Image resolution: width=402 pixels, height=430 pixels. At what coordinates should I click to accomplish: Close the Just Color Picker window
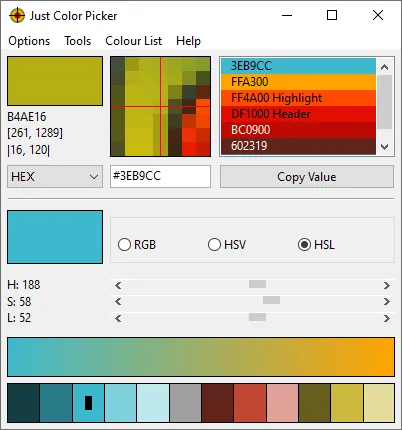point(378,15)
